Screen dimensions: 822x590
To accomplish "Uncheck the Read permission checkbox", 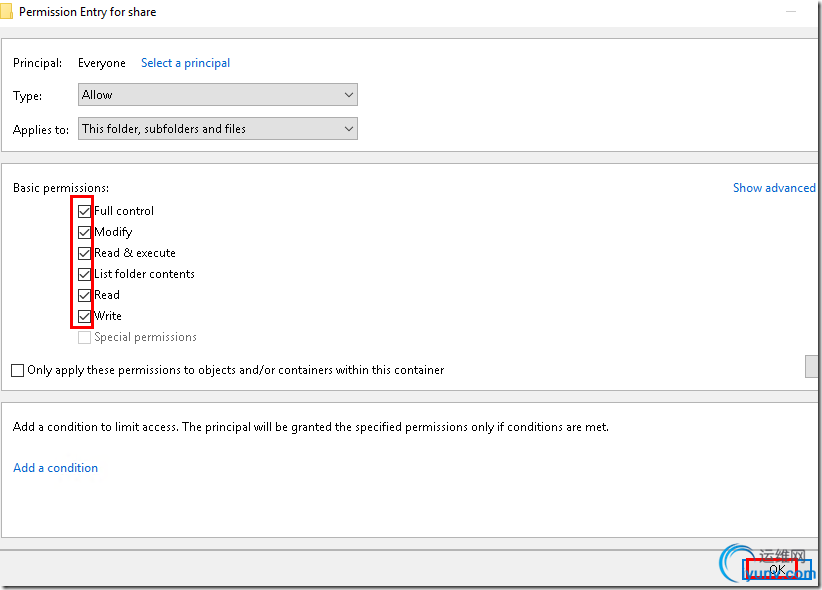I will tap(85, 295).
